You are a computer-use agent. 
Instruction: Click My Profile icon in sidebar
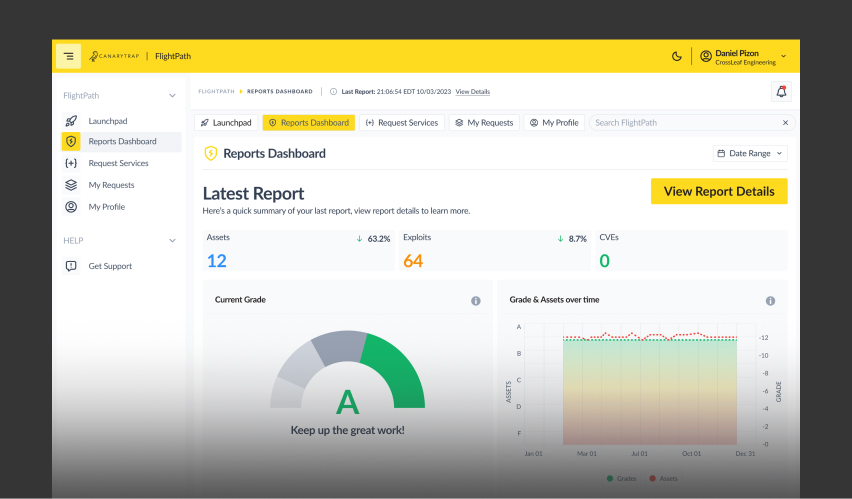[71, 207]
